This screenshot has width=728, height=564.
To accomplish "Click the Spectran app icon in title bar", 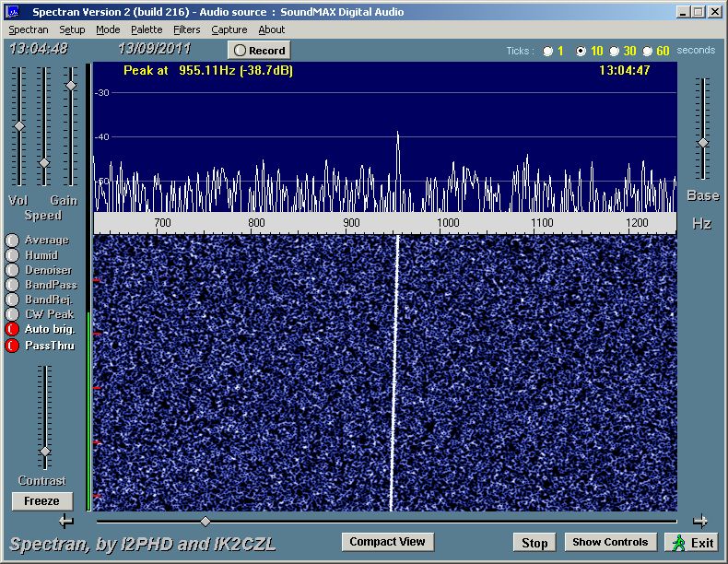I will (13, 12).
